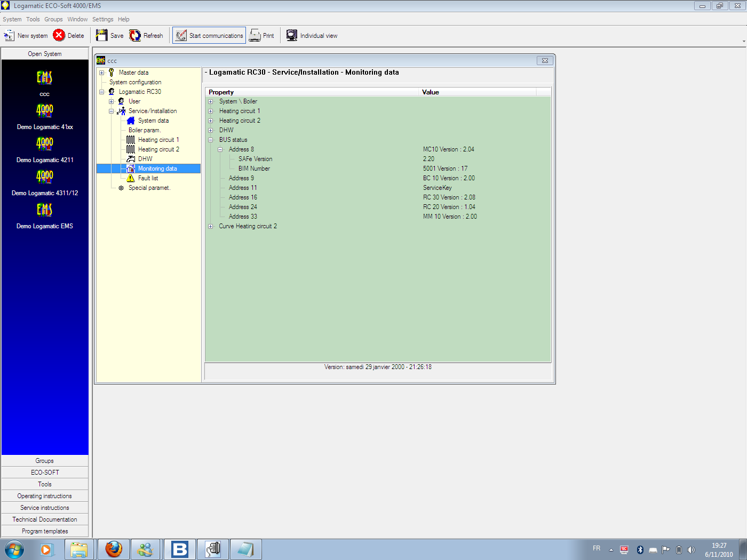
Task: Select Monitoring data tree item
Action: click(x=157, y=169)
